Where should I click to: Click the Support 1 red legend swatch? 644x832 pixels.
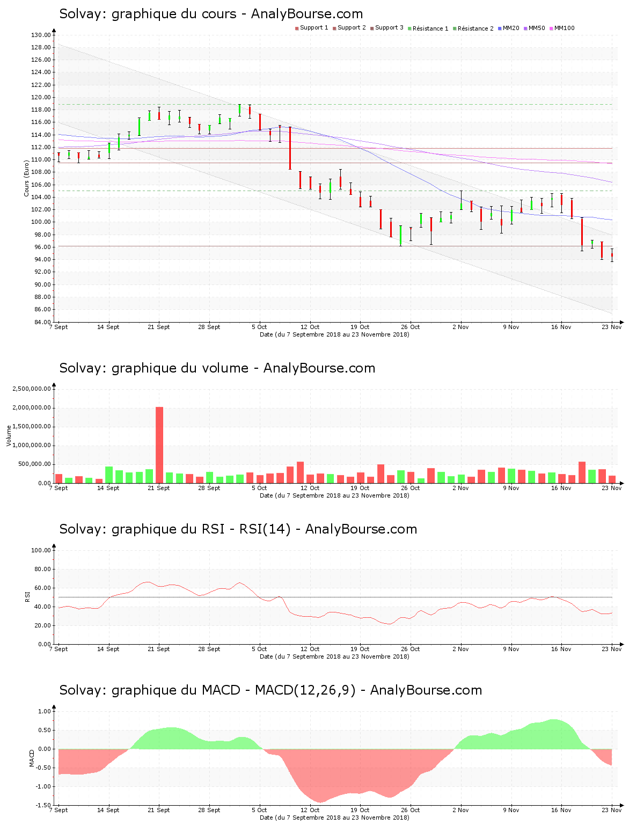(x=297, y=28)
